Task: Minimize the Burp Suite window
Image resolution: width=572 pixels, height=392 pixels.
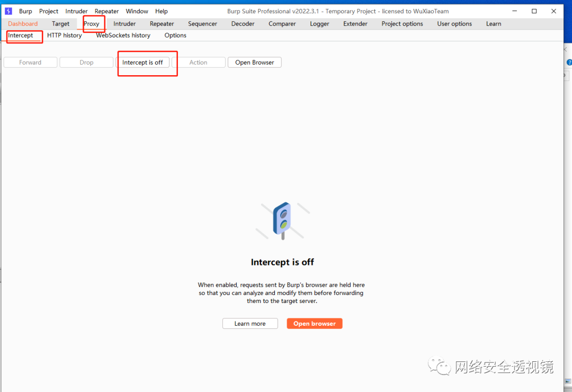Action: click(514, 11)
